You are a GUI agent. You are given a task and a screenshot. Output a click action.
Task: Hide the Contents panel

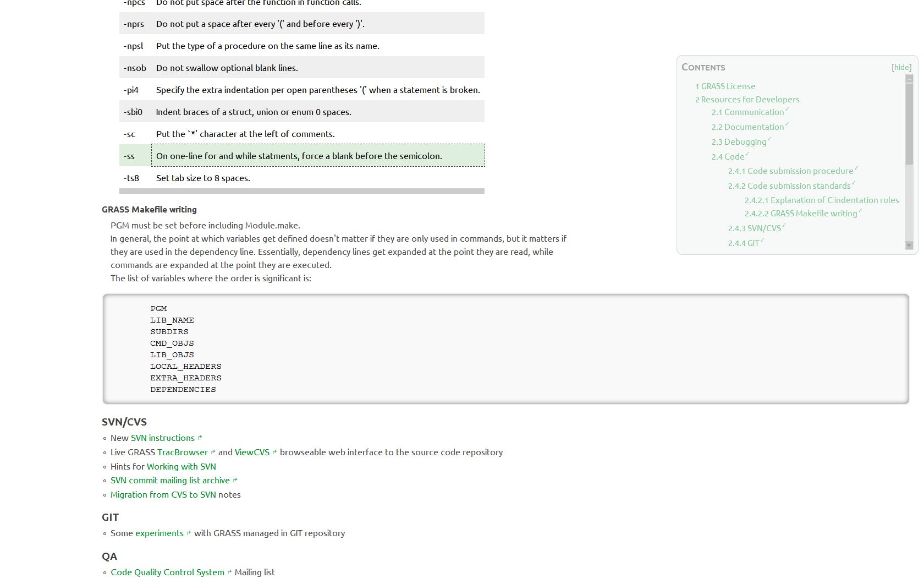tap(901, 67)
